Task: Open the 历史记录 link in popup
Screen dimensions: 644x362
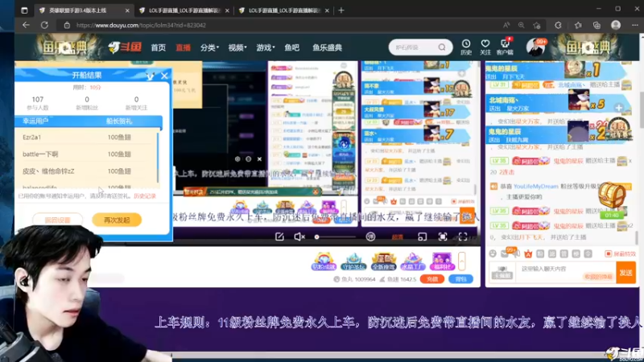Action: [145, 196]
